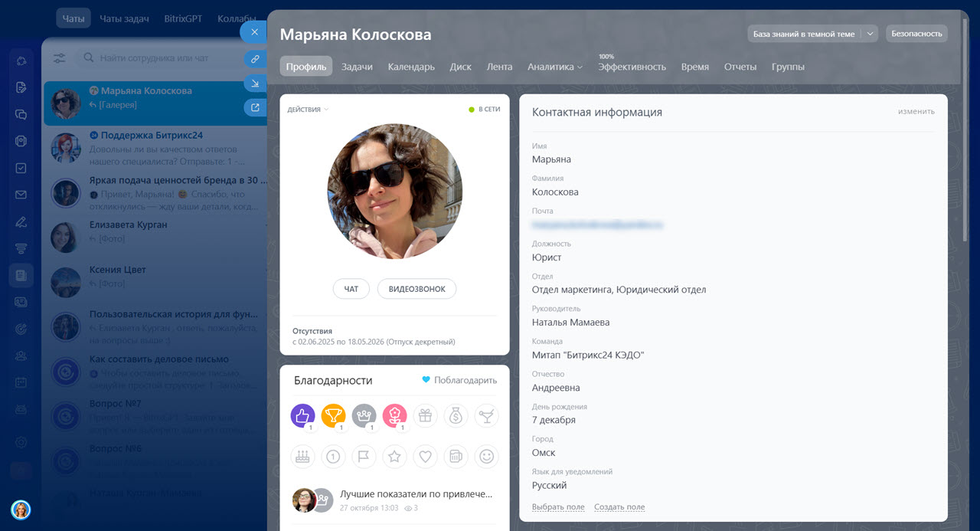
Task: Expand arrow next to knowledge base button
Action: point(869,34)
